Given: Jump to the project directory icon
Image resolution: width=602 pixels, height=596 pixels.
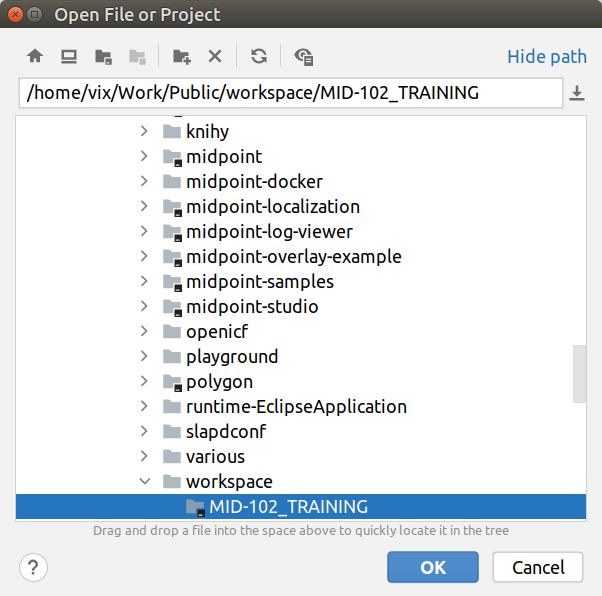Looking at the screenshot, I should click(103, 57).
